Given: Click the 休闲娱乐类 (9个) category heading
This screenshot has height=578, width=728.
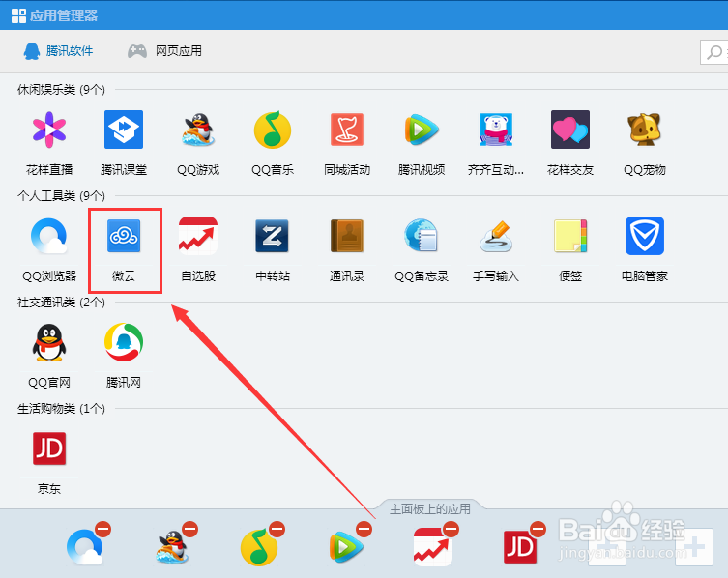Looking at the screenshot, I should (61, 90).
